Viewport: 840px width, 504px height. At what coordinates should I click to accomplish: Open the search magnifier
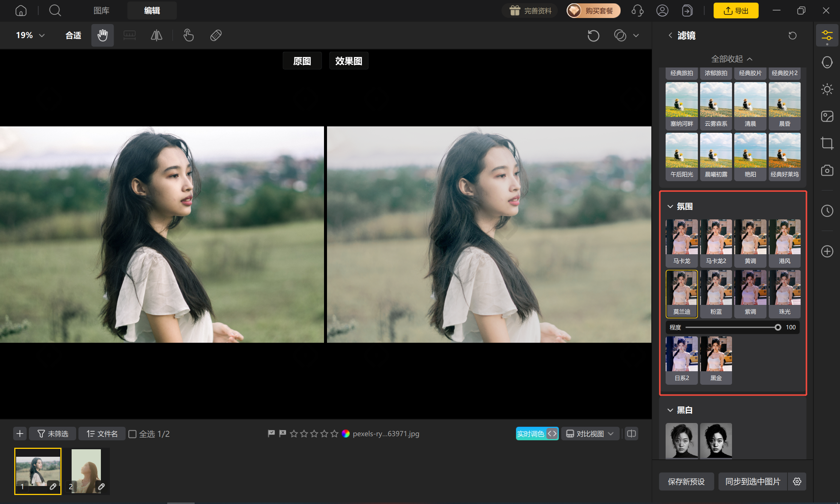pos(55,10)
